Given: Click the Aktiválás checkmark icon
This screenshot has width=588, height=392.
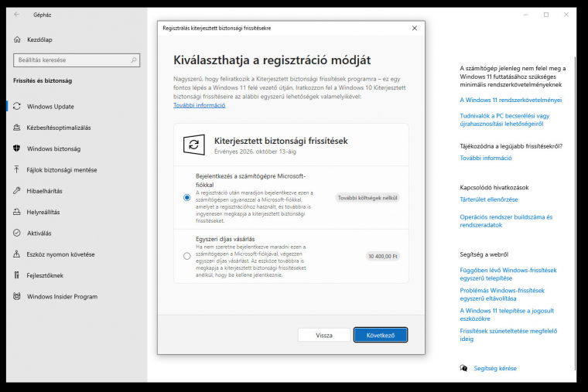Looking at the screenshot, I should (x=16, y=233).
